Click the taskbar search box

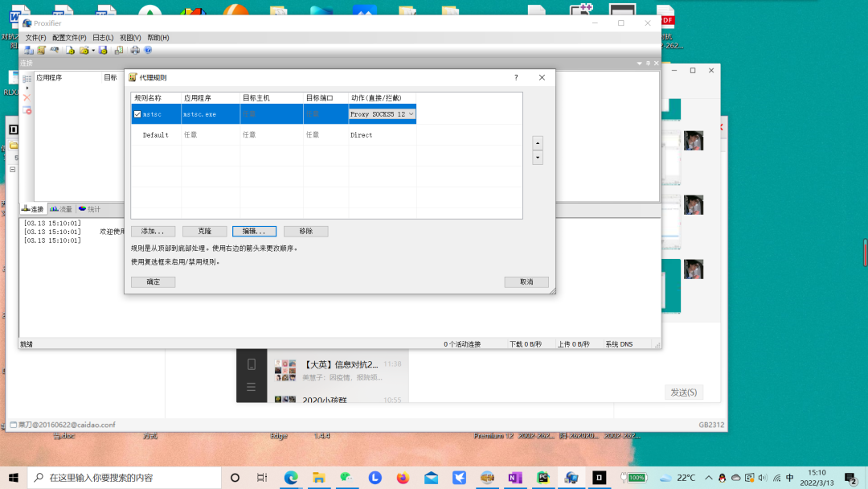[x=124, y=478]
